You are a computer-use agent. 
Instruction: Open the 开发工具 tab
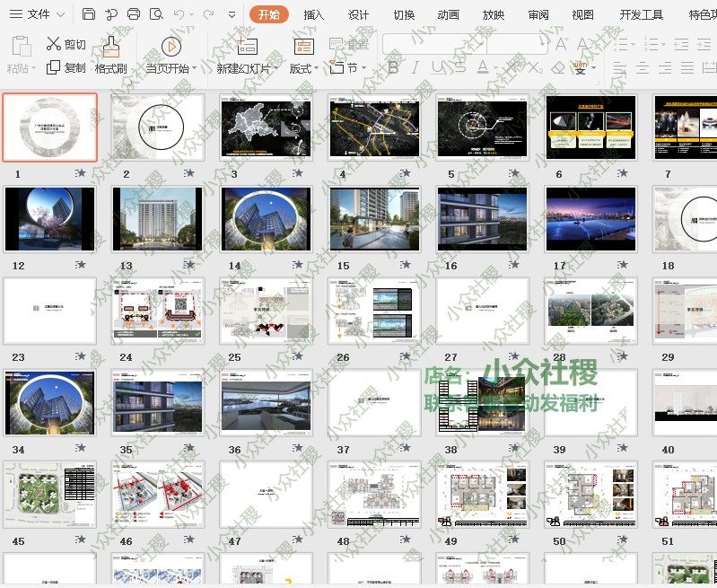(x=642, y=14)
